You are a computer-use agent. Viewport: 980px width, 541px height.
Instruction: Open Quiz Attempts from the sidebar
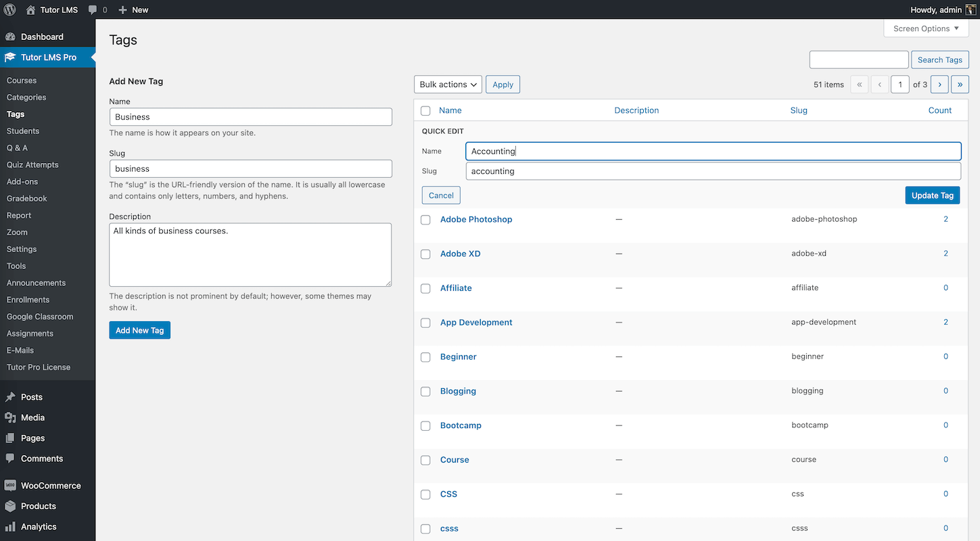pyautogui.click(x=32, y=165)
